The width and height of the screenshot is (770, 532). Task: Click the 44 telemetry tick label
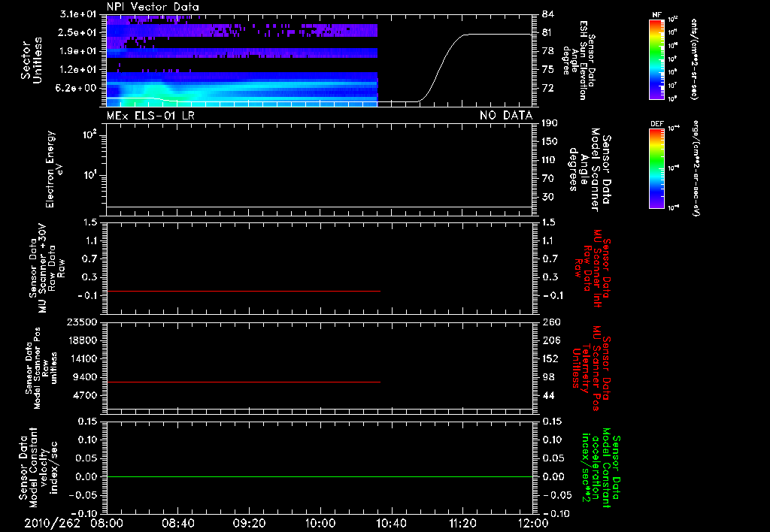coord(547,395)
